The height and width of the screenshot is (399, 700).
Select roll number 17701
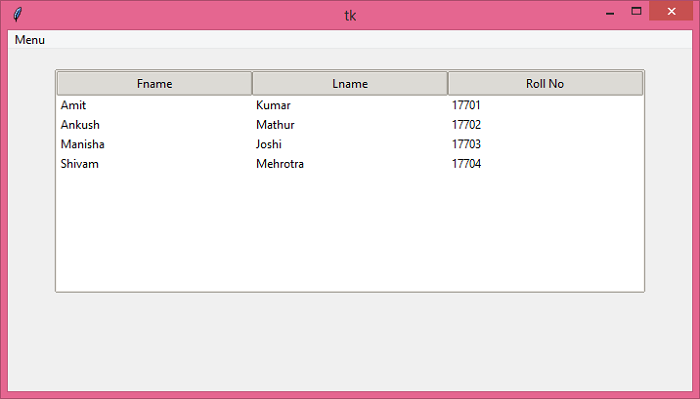coord(466,105)
